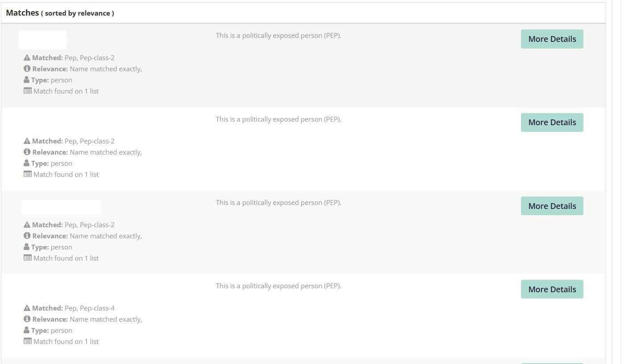View More Details for third match
Screen dimensions: 624x364
552,206
